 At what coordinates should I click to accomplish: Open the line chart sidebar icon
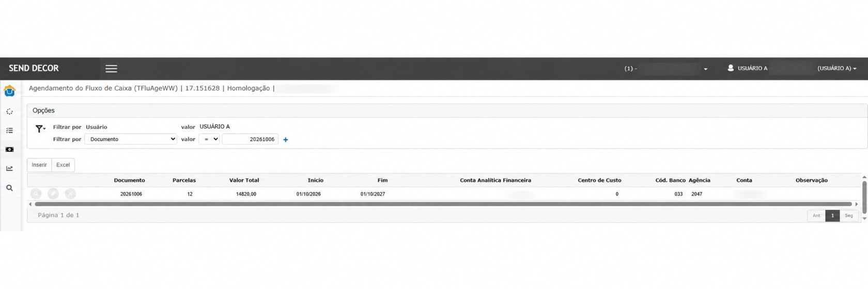(9, 168)
